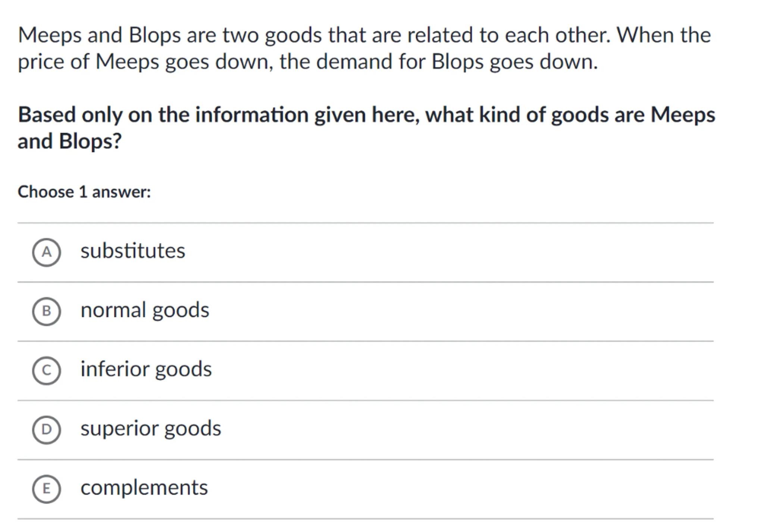Choose radio circle B for normal goods

pyautogui.click(x=46, y=311)
